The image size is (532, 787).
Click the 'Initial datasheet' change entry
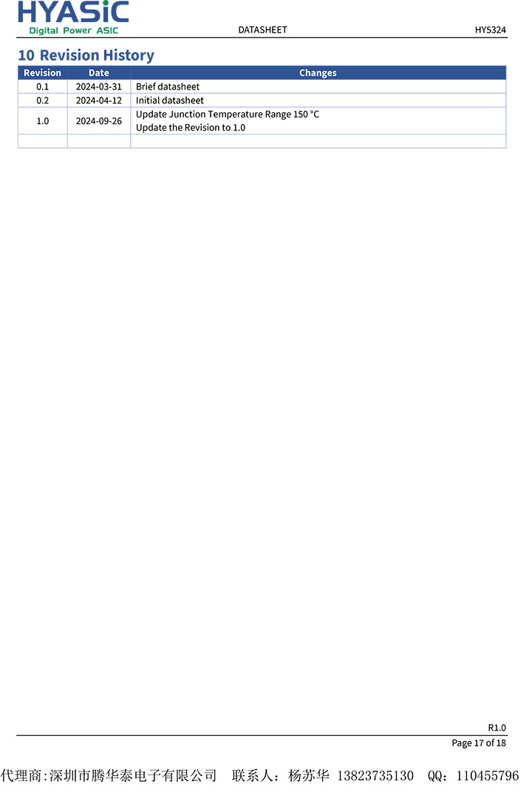[x=170, y=100]
